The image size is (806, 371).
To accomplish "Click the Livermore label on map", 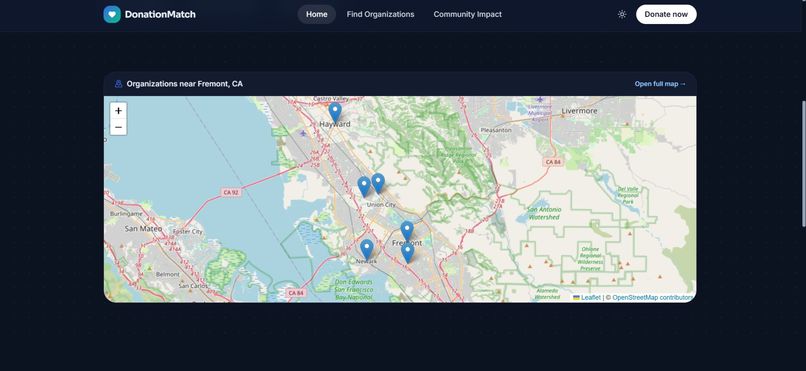I will [579, 111].
